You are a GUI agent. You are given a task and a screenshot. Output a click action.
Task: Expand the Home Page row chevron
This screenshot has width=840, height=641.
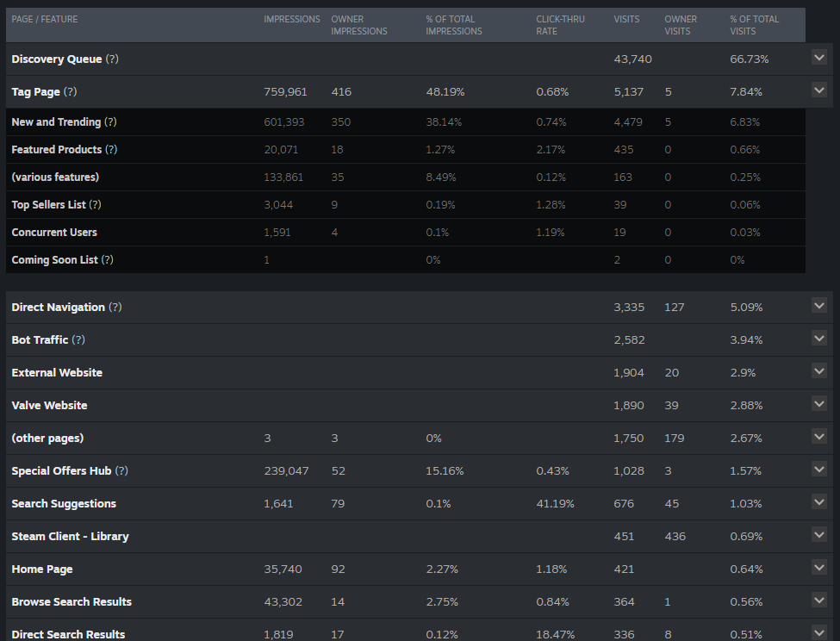pyautogui.click(x=819, y=567)
